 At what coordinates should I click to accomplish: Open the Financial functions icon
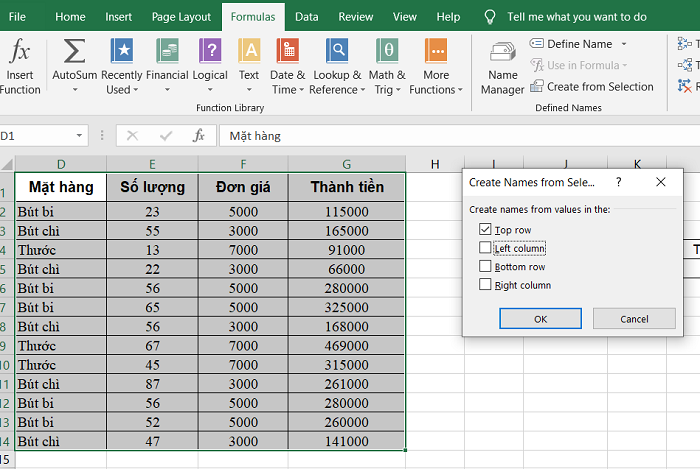(167, 50)
